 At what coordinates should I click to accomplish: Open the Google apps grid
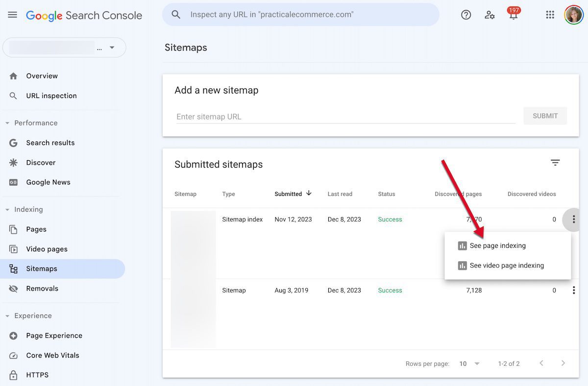click(550, 15)
